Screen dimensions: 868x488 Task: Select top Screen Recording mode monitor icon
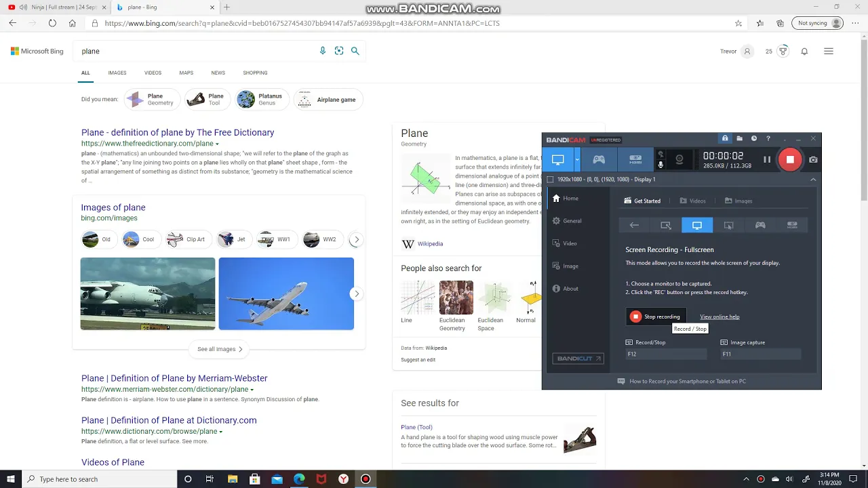point(557,160)
